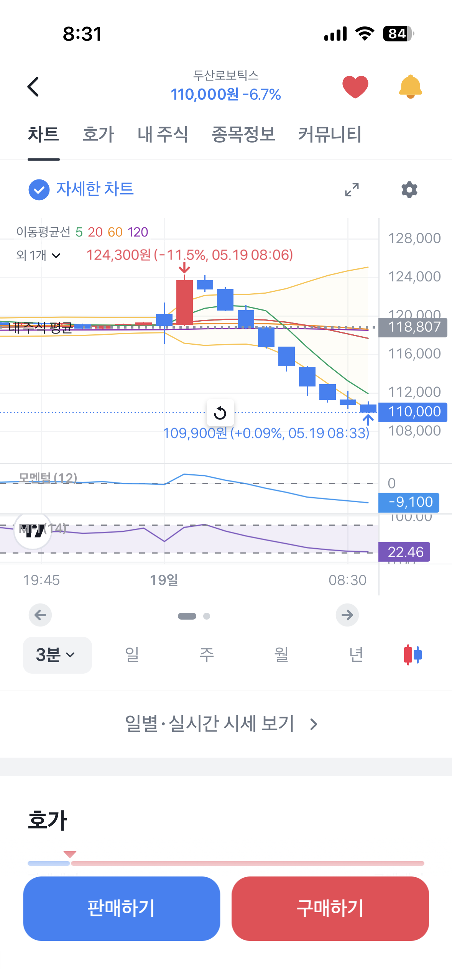Switch to 내 주식 tab

point(163,134)
